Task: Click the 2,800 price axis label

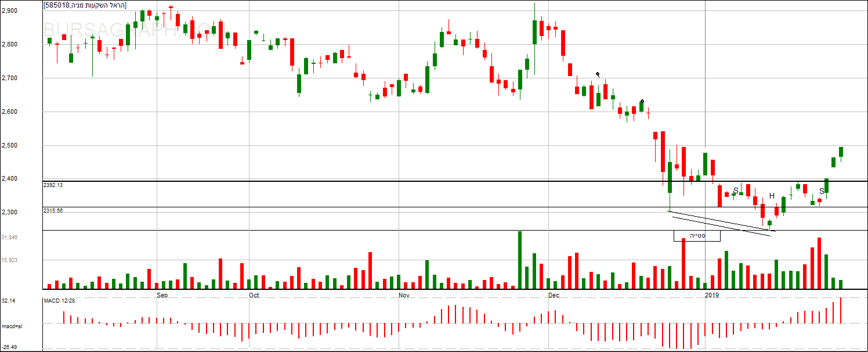Action: coord(10,44)
